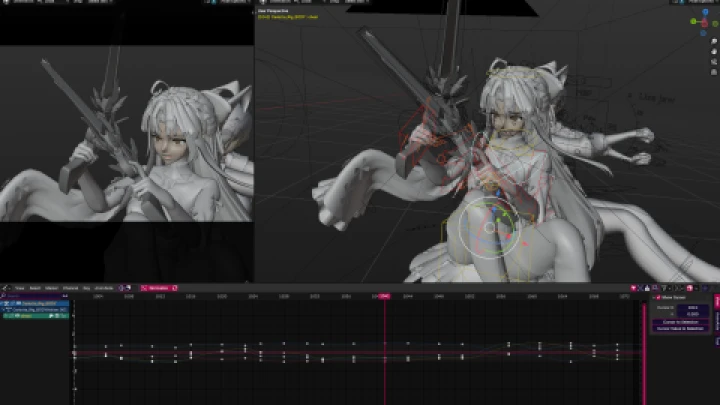
Task: Select the blue Darkelia_Rig channel row
Action: (x=35, y=304)
